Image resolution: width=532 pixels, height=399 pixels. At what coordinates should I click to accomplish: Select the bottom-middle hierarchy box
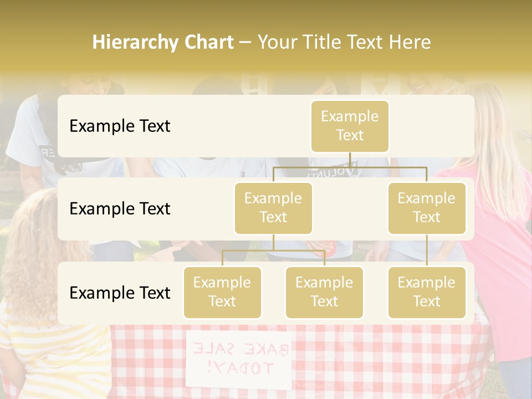click(x=324, y=292)
